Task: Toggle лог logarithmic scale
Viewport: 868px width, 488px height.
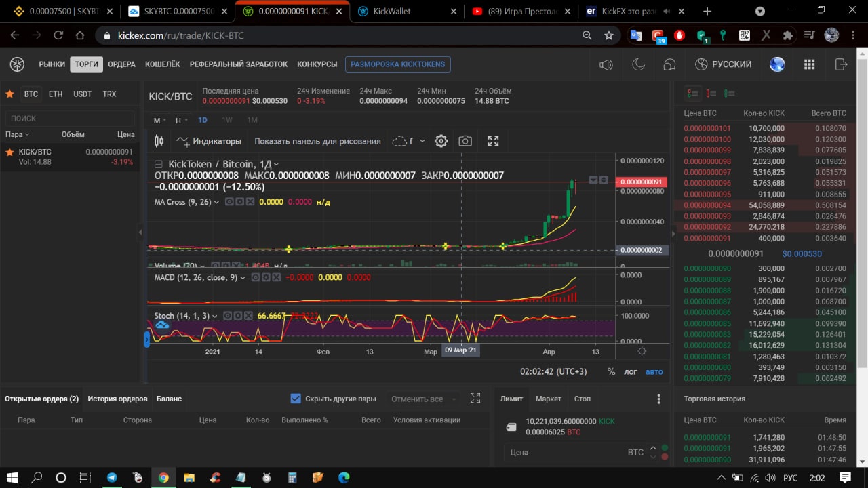Action: [x=631, y=371]
